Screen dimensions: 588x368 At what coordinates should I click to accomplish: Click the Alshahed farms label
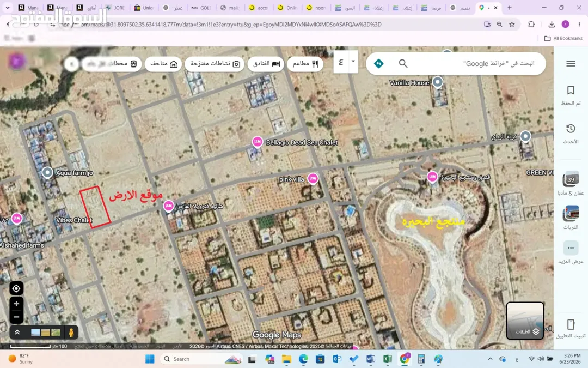[x=22, y=245]
